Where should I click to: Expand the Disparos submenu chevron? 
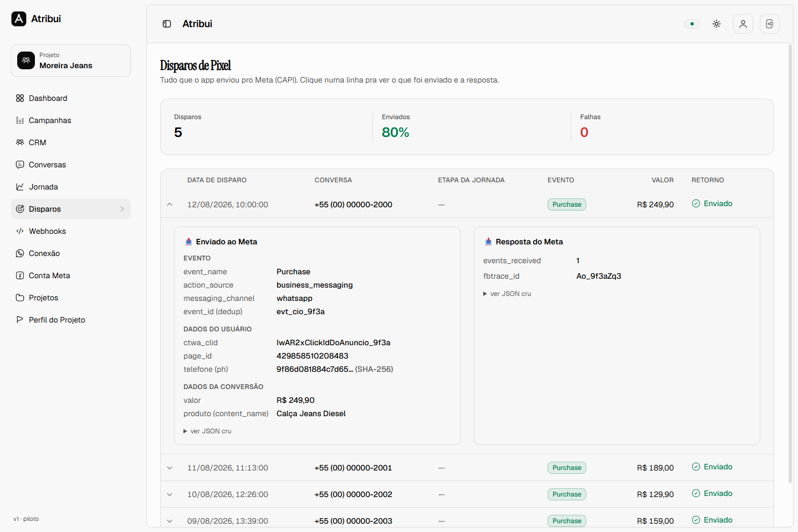[x=122, y=209]
